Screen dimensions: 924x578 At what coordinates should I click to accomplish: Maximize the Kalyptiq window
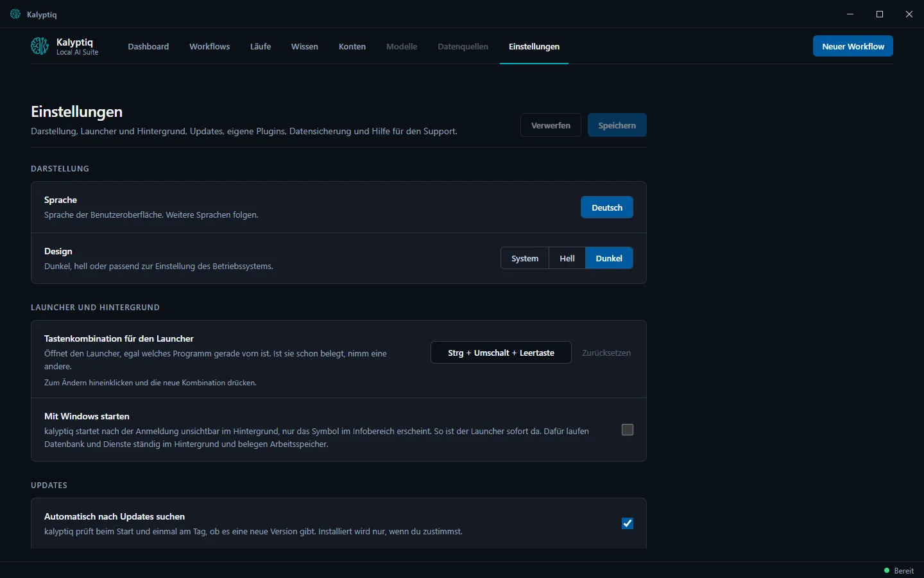pyautogui.click(x=880, y=14)
